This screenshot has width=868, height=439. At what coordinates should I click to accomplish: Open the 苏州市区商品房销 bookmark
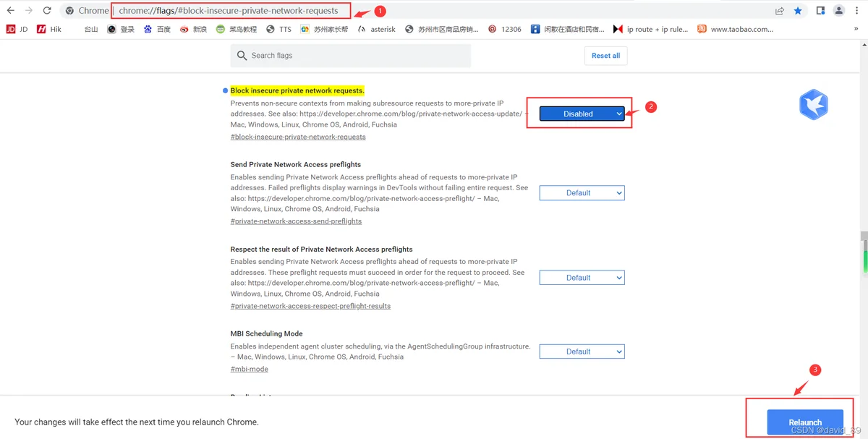pos(442,29)
